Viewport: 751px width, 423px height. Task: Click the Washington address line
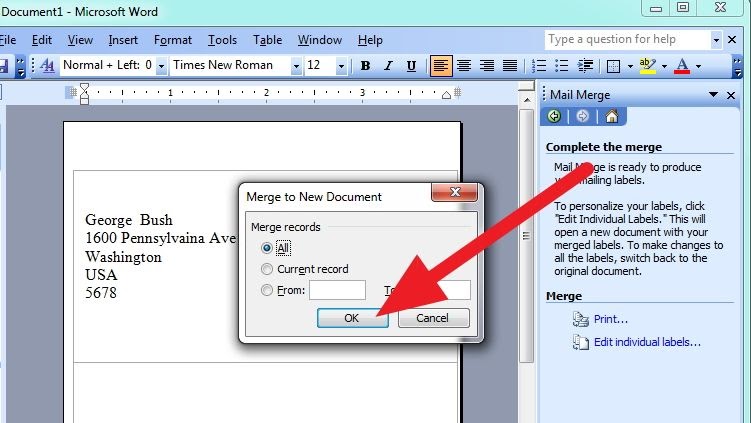(x=123, y=257)
